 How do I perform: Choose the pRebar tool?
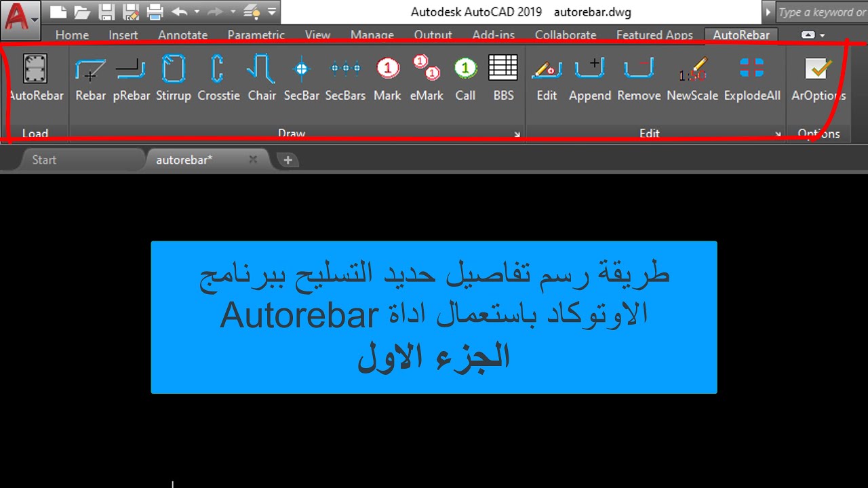[x=131, y=78]
